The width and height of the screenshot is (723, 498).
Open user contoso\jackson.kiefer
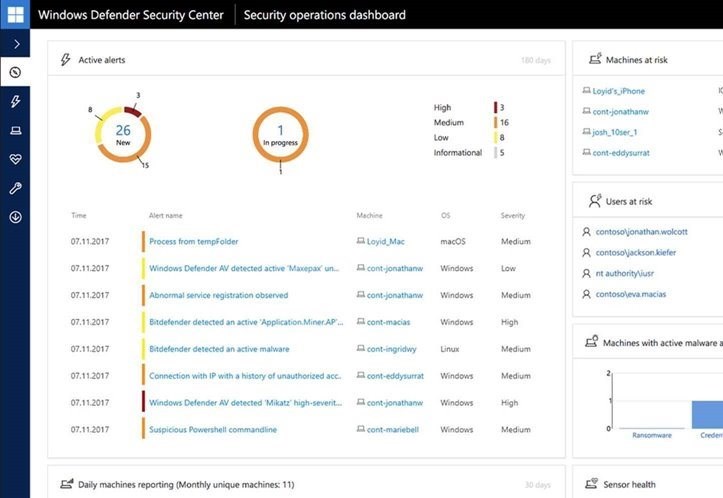click(635, 253)
